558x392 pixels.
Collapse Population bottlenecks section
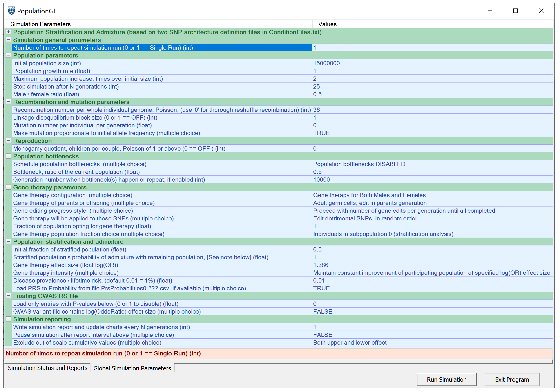pyautogui.click(x=9, y=156)
